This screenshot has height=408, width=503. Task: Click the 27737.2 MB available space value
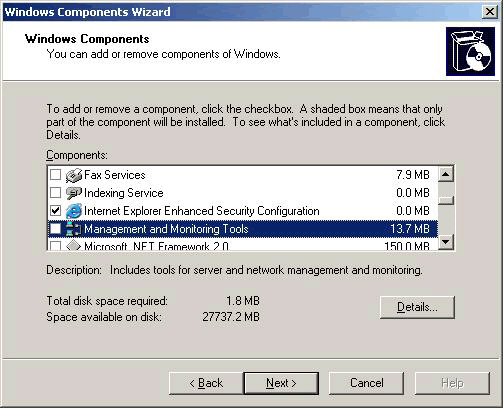231,317
